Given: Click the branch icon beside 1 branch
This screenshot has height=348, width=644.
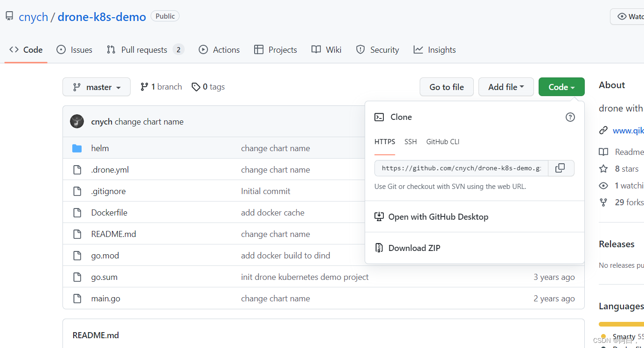Looking at the screenshot, I should click(x=145, y=87).
